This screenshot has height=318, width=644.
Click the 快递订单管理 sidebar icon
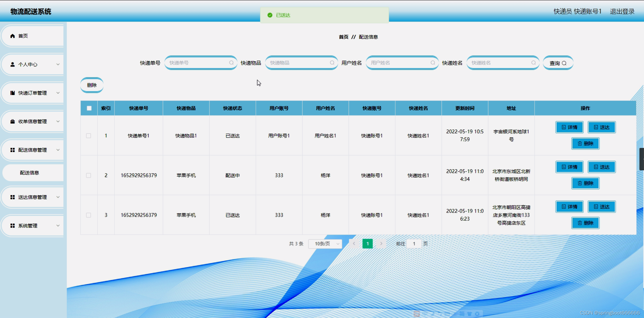click(12, 93)
